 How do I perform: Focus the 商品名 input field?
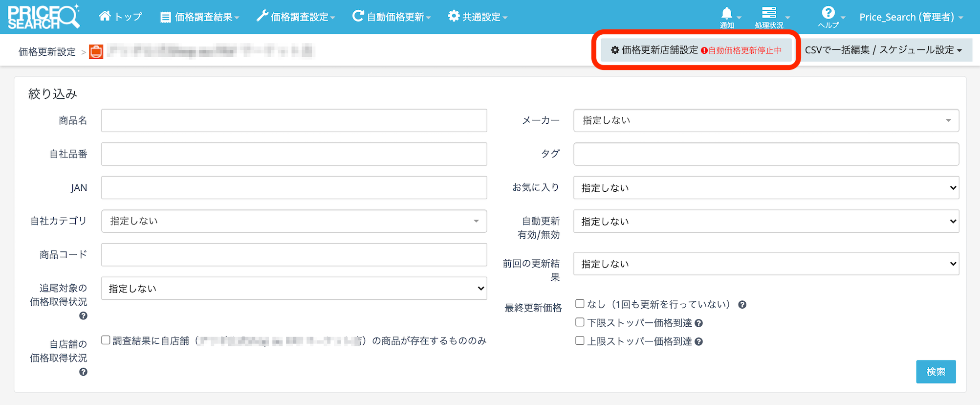294,120
